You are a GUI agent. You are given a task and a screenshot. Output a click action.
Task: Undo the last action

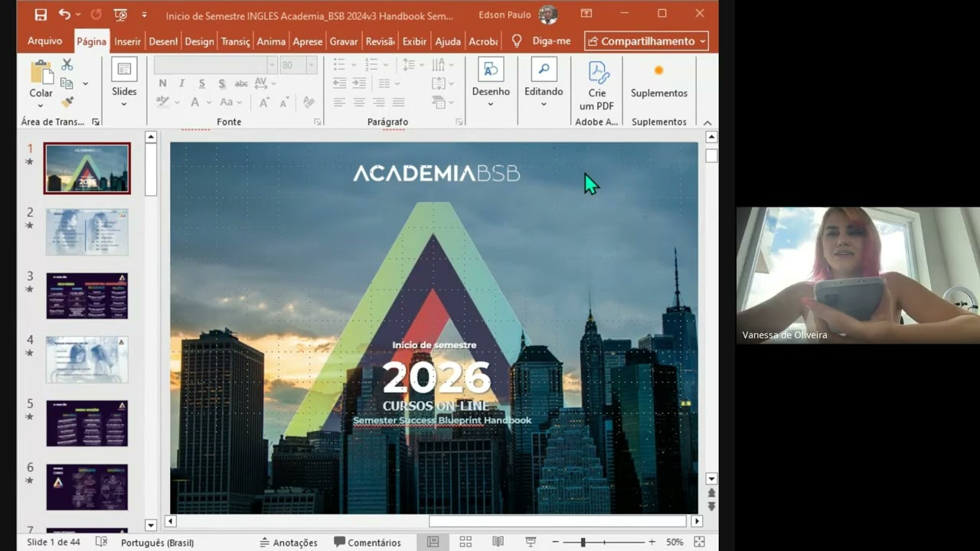[x=64, y=15]
